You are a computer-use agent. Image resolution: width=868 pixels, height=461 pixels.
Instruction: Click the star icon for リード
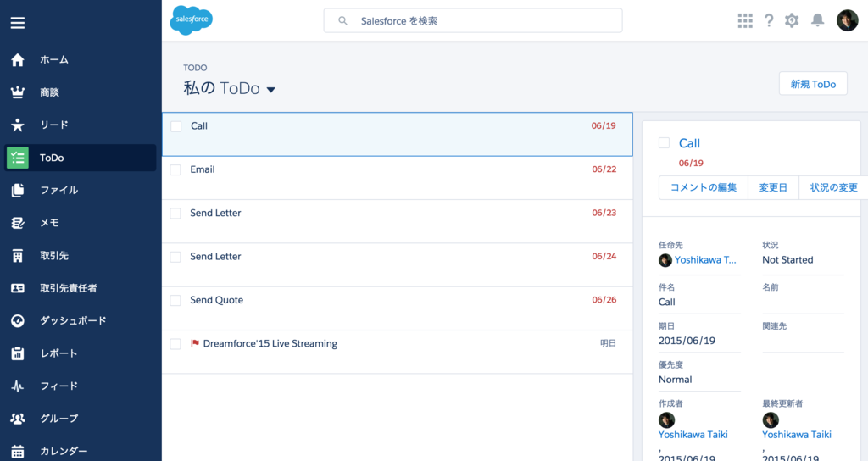[x=18, y=125]
